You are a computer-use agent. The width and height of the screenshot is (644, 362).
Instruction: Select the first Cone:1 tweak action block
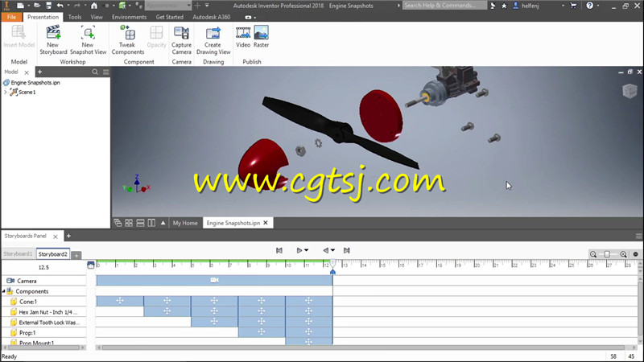(120, 301)
